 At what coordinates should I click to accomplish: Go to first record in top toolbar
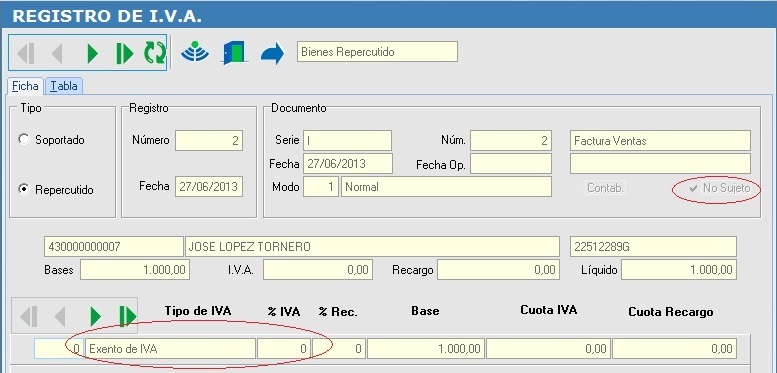26,53
